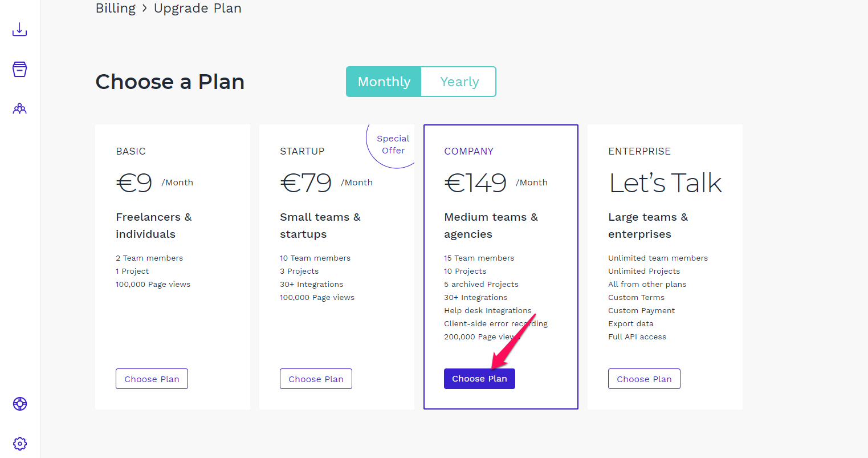
Task: Choose the Enterprise plan
Action: click(x=644, y=379)
